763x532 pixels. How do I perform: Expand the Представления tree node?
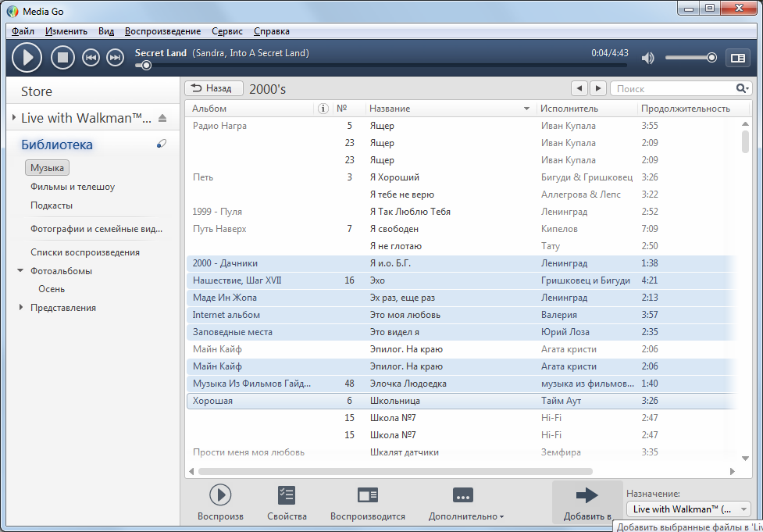click(x=21, y=307)
